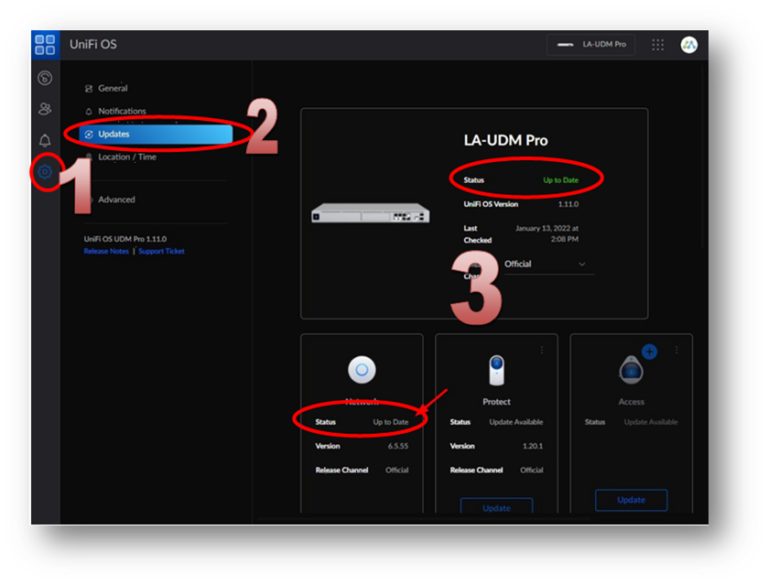Click the UniFi OS version 1.11.0 value
This screenshot has height=585, width=768.
568,204
